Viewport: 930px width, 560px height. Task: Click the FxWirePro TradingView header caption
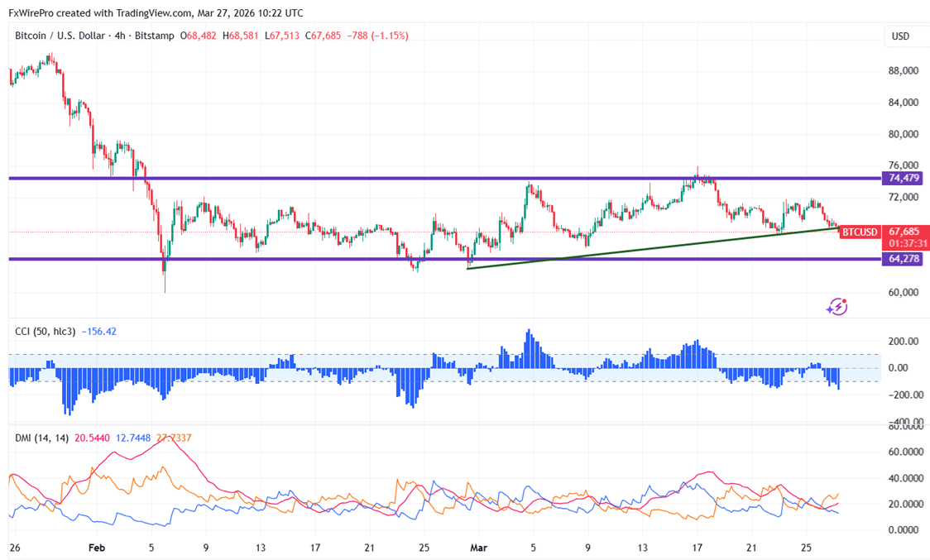click(x=156, y=12)
